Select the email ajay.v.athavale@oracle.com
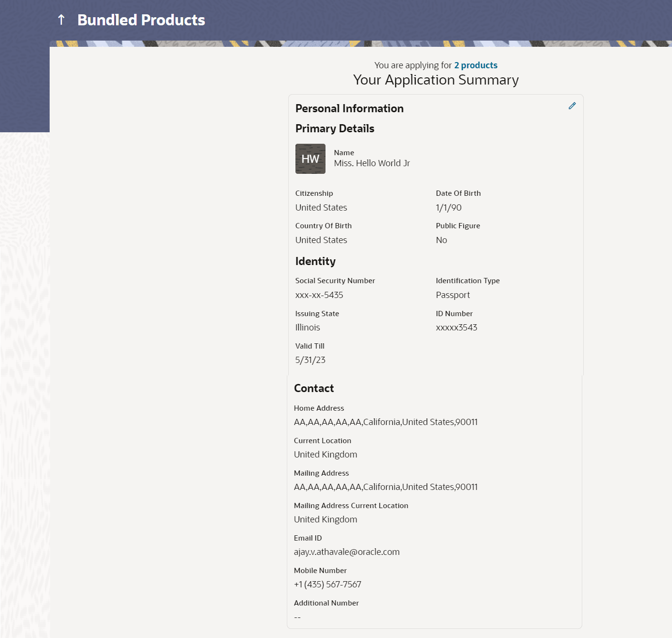 346,552
